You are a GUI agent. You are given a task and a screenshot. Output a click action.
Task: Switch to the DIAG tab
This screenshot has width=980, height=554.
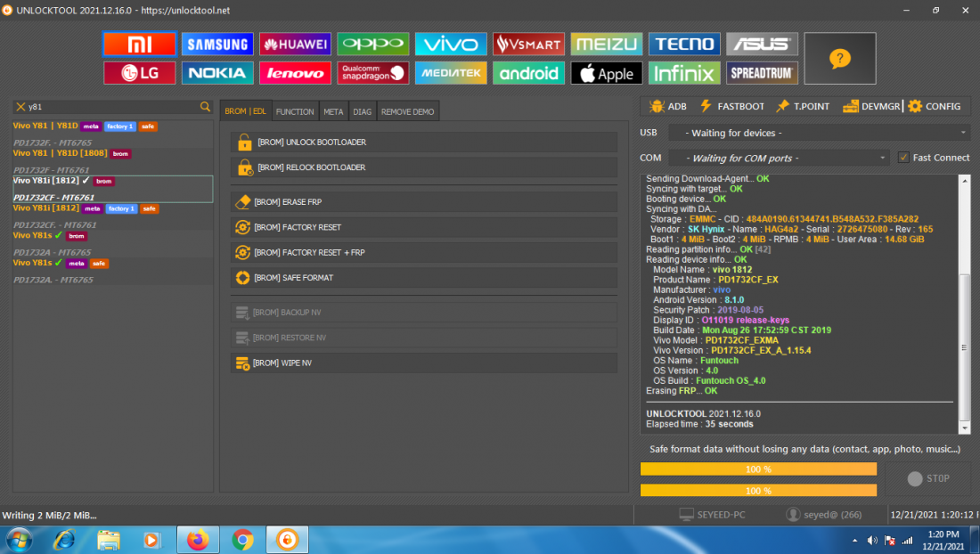click(x=362, y=111)
